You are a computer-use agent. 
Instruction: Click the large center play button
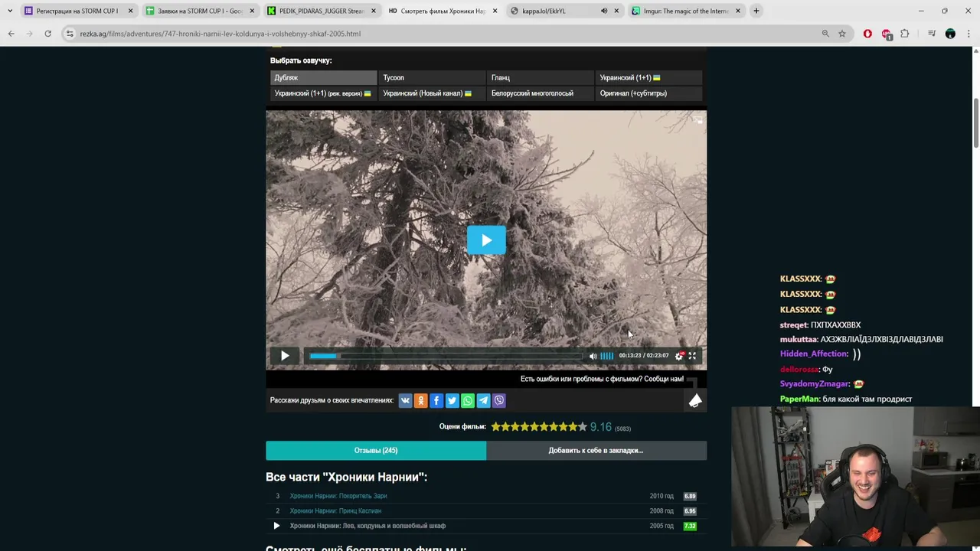click(x=486, y=240)
